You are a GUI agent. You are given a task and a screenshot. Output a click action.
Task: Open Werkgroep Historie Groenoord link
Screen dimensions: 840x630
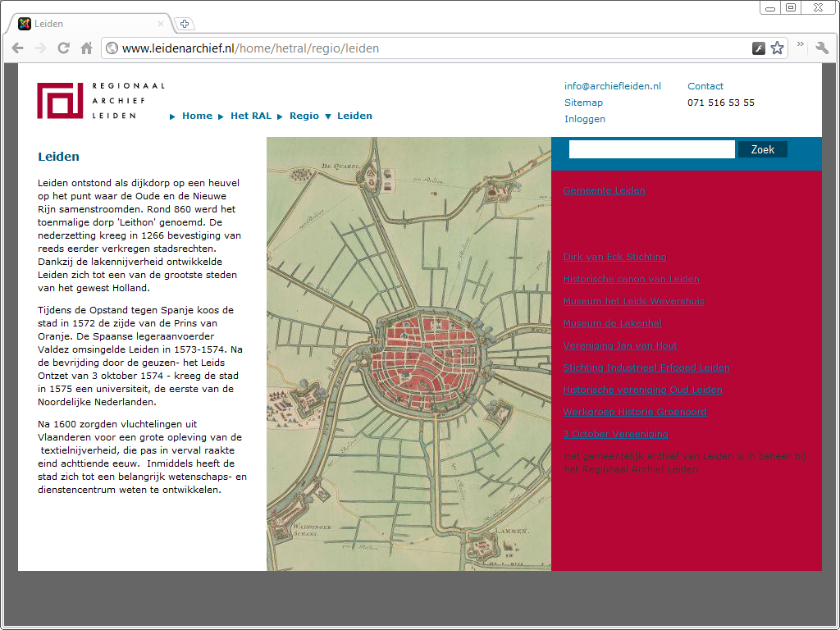point(635,412)
